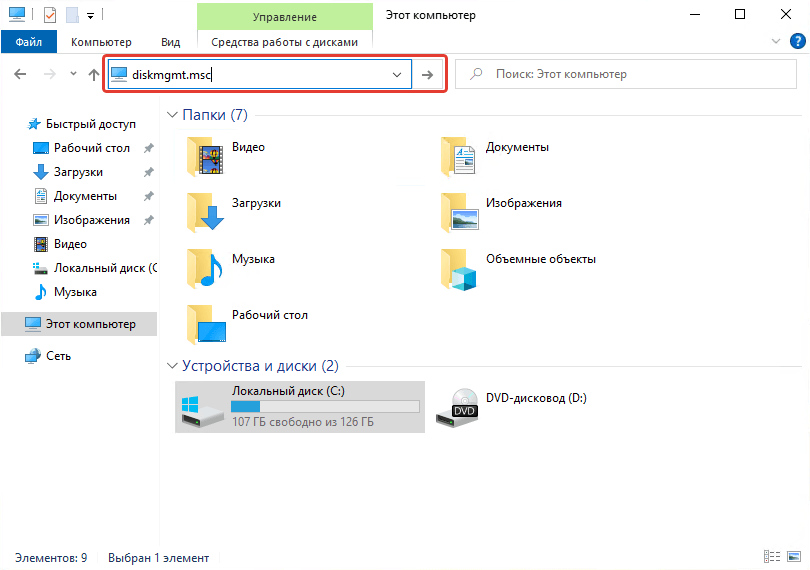Expand the ribbon with the chevron
810x570 pixels.
click(x=776, y=41)
